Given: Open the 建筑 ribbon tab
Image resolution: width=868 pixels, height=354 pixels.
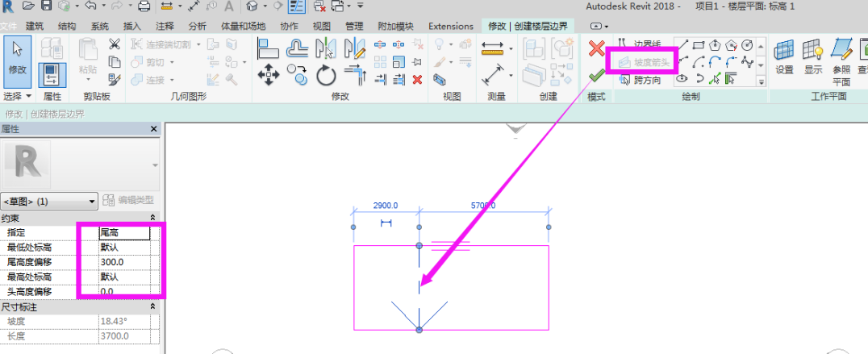Looking at the screenshot, I should click(35, 26).
